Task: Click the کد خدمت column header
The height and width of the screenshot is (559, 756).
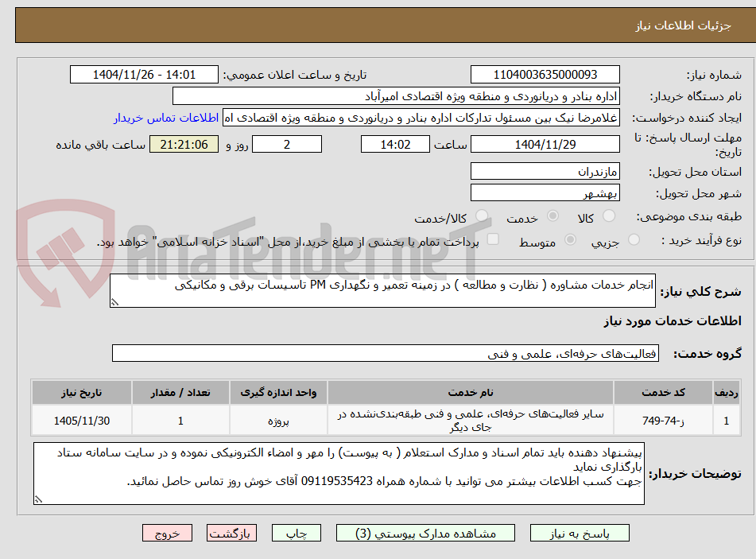Action: click(x=663, y=393)
